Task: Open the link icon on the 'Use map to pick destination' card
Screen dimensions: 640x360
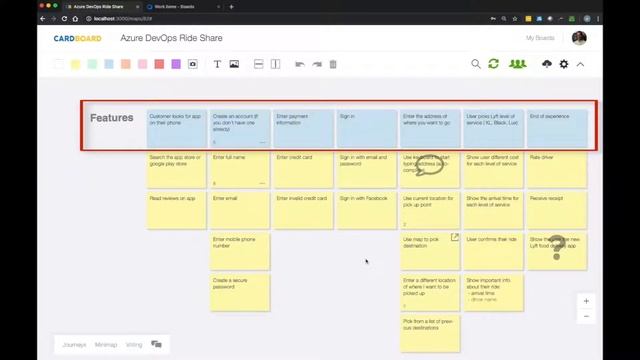Action: click(455, 237)
